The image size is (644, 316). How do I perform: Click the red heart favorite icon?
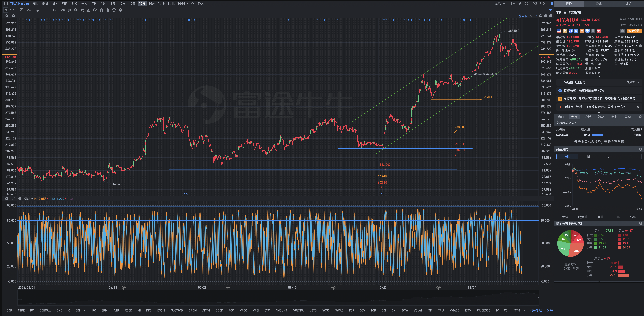(x=599, y=31)
